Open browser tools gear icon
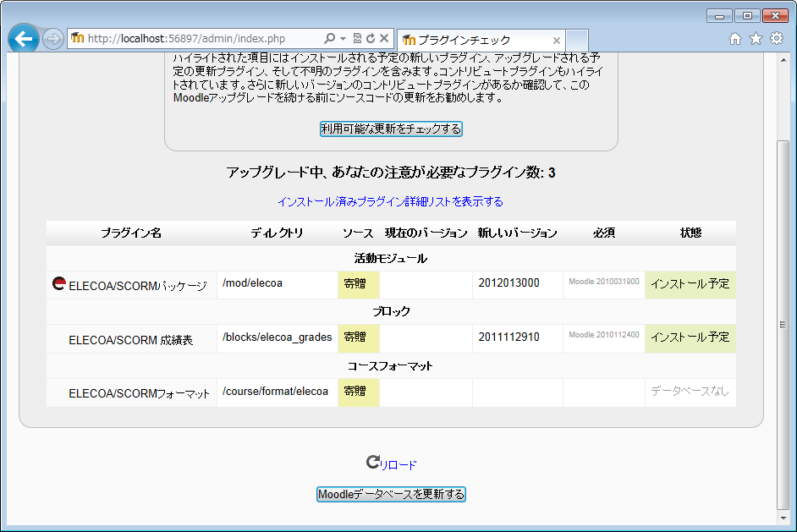Viewport: 797px width, 532px height. coord(776,39)
